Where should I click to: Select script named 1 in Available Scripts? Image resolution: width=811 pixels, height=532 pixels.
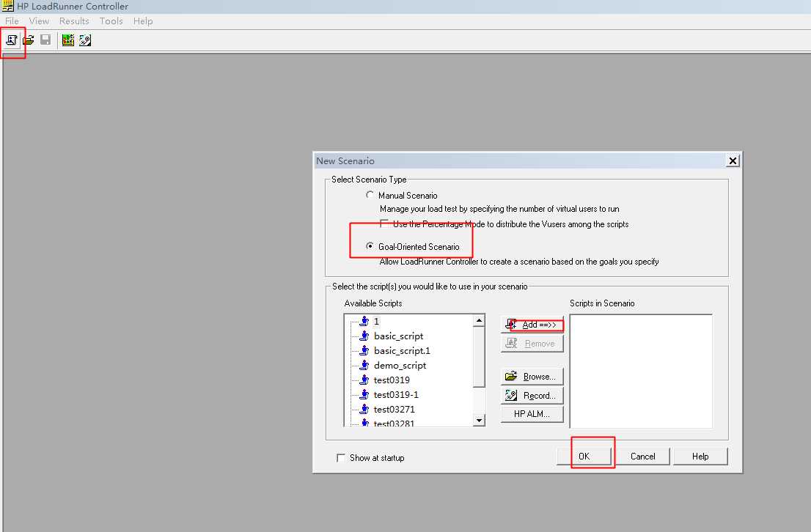tap(377, 321)
